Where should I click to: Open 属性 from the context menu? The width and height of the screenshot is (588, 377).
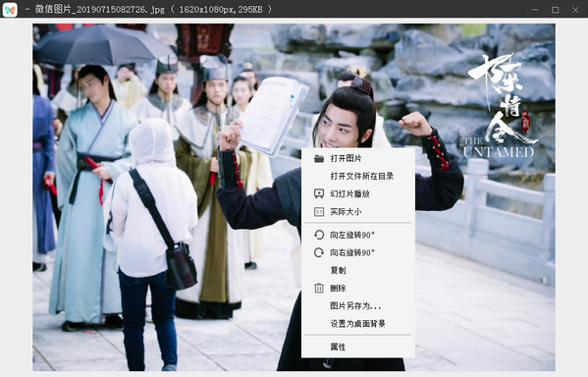(x=358, y=347)
